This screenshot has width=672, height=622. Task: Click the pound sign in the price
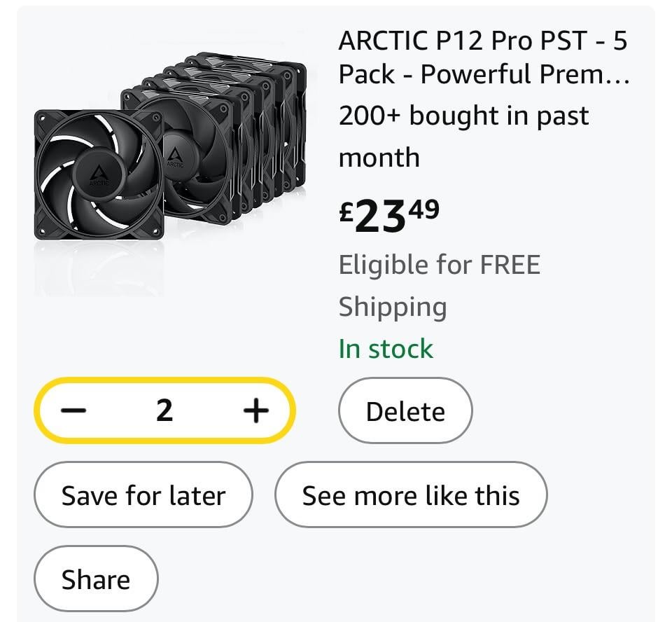click(x=346, y=212)
